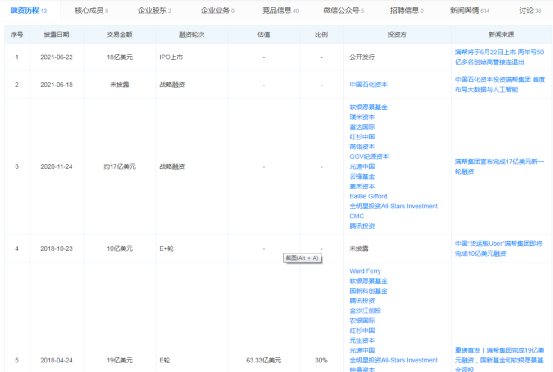The width and height of the screenshot is (553, 372).
Task: Open investor link Ward Ferry
Action: point(365,271)
